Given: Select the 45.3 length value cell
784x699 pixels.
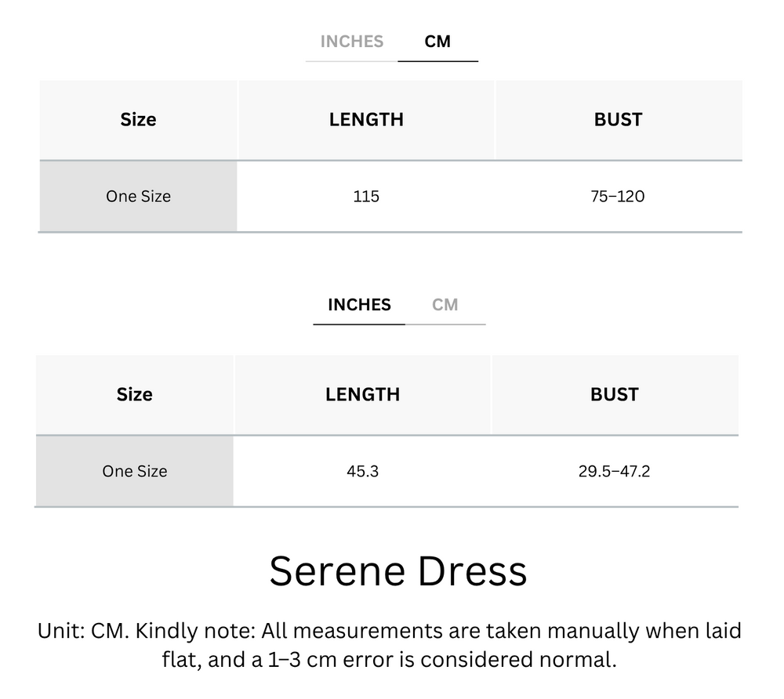Looking at the screenshot, I should [362, 471].
